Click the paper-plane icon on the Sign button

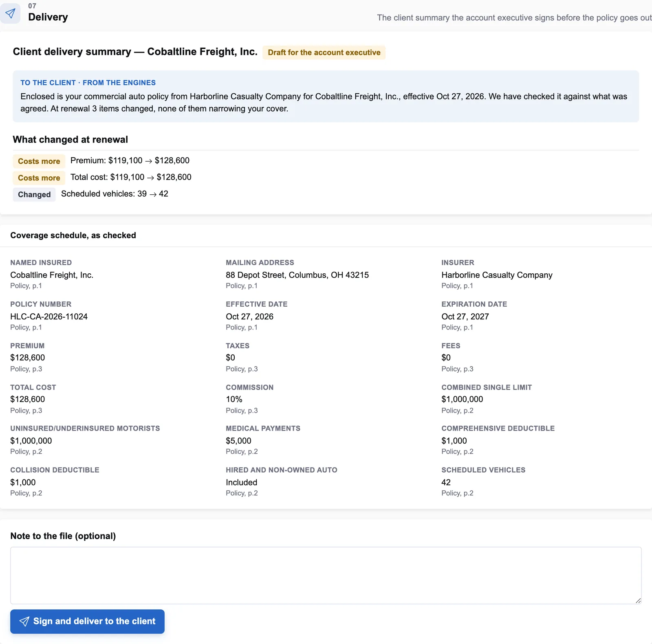(x=24, y=621)
